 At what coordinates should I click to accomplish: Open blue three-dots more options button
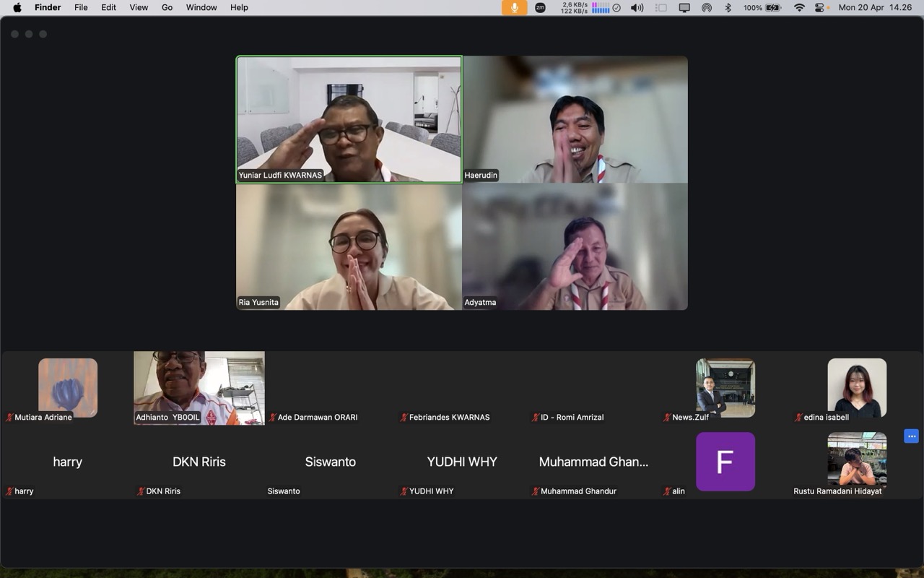tap(911, 436)
